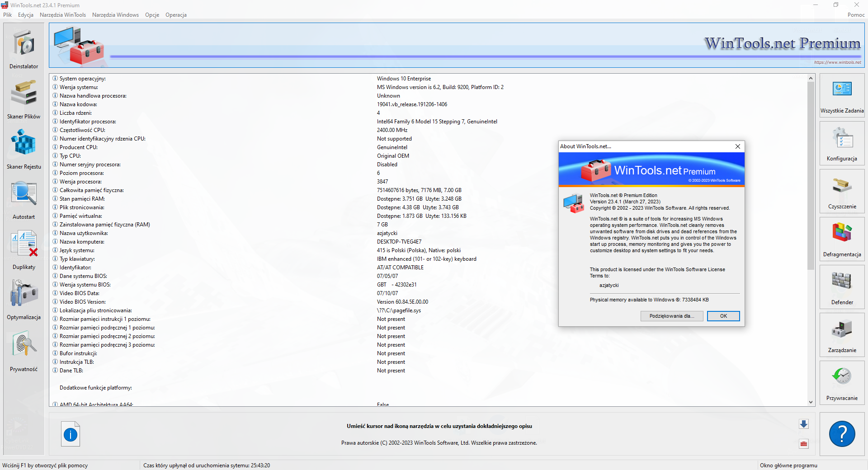Select the 'System operacyjny:' row label

click(83, 79)
